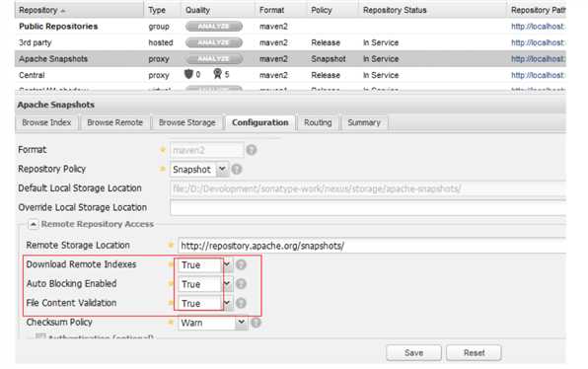Image resolution: width=588 pixels, height=369 pixels.
Task: Open help icon for Checksum Policy
Action: click(257, 322)
